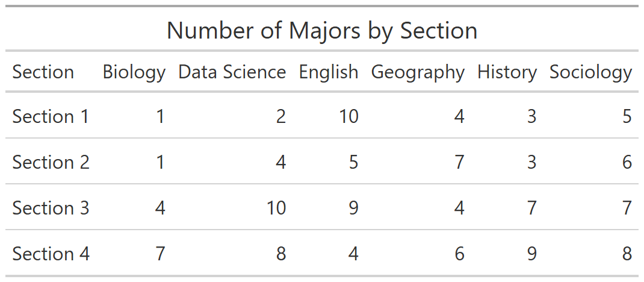Select the Data Science column header

[x=232, y=72]
